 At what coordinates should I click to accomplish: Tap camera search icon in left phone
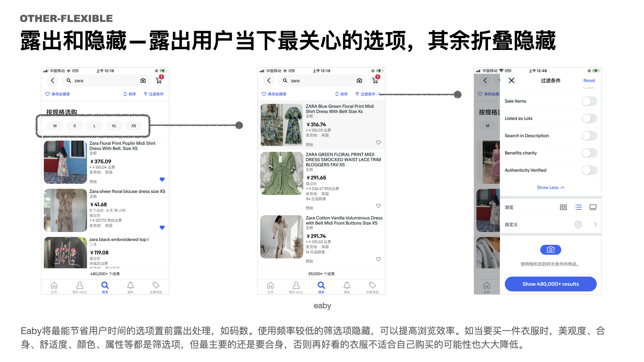[x=143, y=80]
